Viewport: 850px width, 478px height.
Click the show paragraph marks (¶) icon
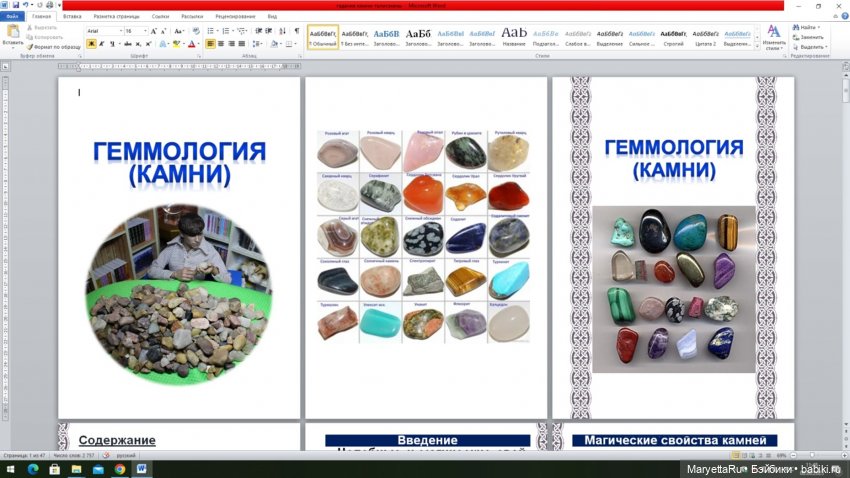[x=296, y=31]
